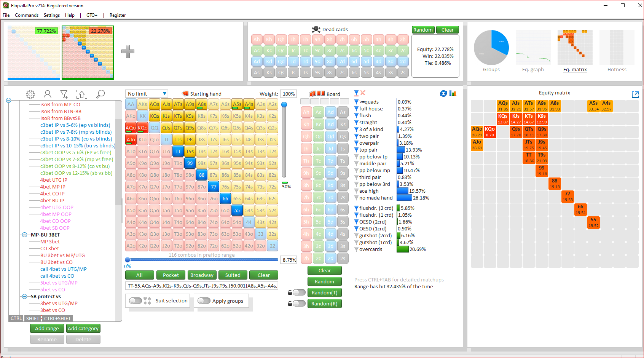Switch to the Eq. matrix view

575,51
